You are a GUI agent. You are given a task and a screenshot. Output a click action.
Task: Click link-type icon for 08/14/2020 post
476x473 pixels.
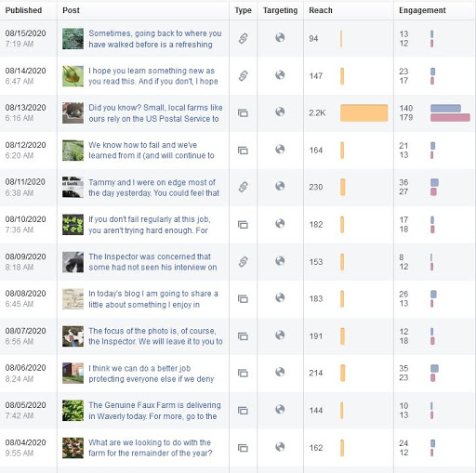coord(244,75)
